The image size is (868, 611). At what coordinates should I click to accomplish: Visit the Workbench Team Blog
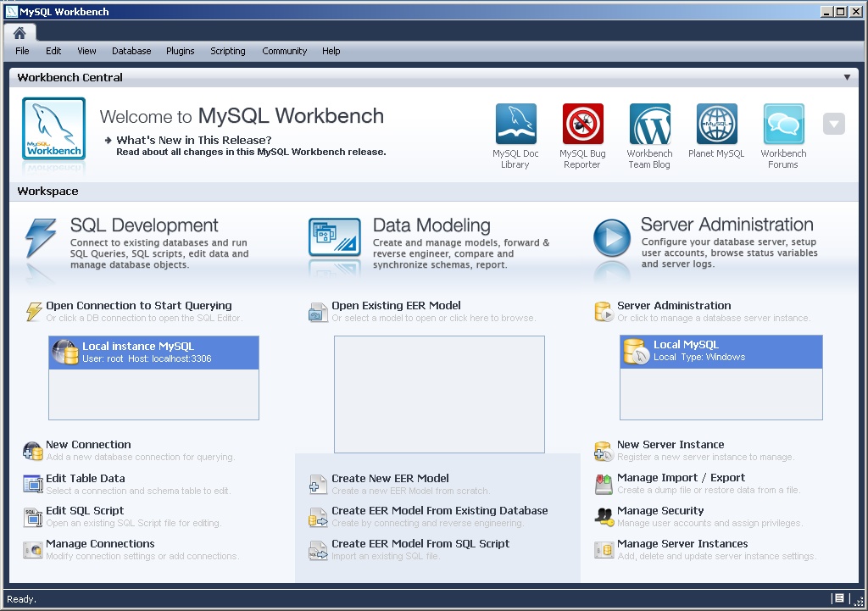(649, 123)
